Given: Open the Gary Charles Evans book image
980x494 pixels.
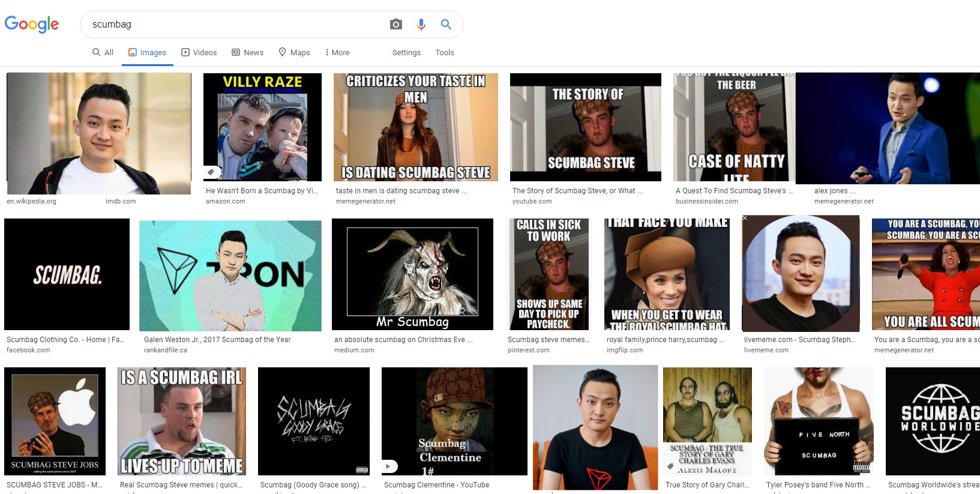Looking at the screenshot, I should [x=708, y=421].
